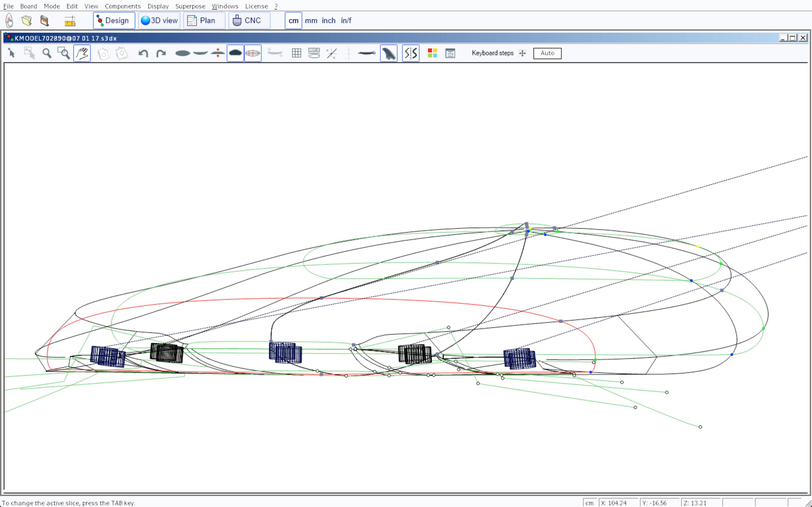Screen dimensions: 812x507
Task: Click the measuring ruler tool icon
Action: 70,21
